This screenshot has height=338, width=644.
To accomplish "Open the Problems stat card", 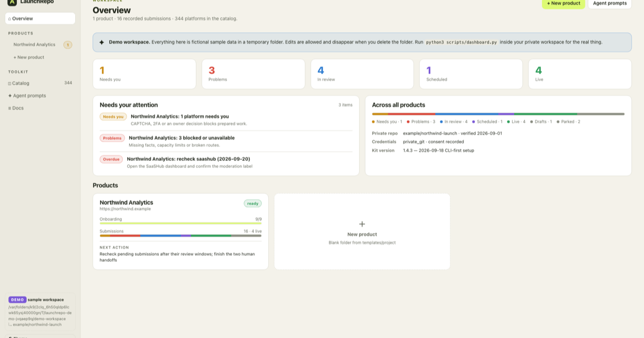I will [x=253, y=74].
